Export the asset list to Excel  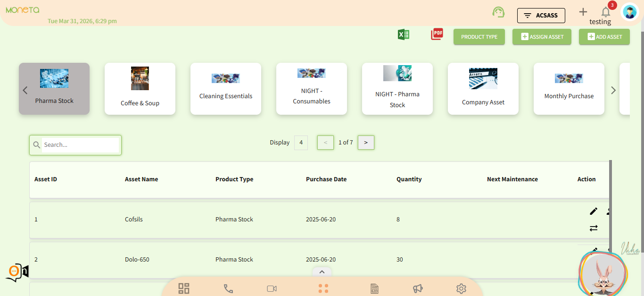403,34
